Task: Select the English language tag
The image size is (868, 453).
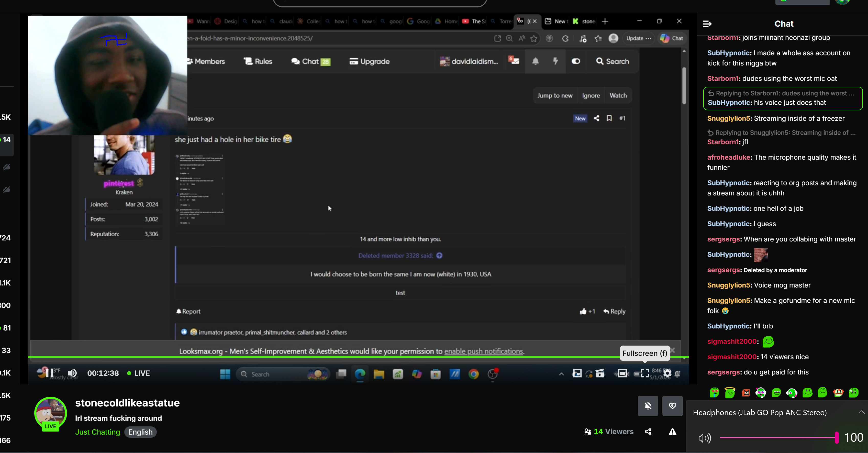Action: 140,432
